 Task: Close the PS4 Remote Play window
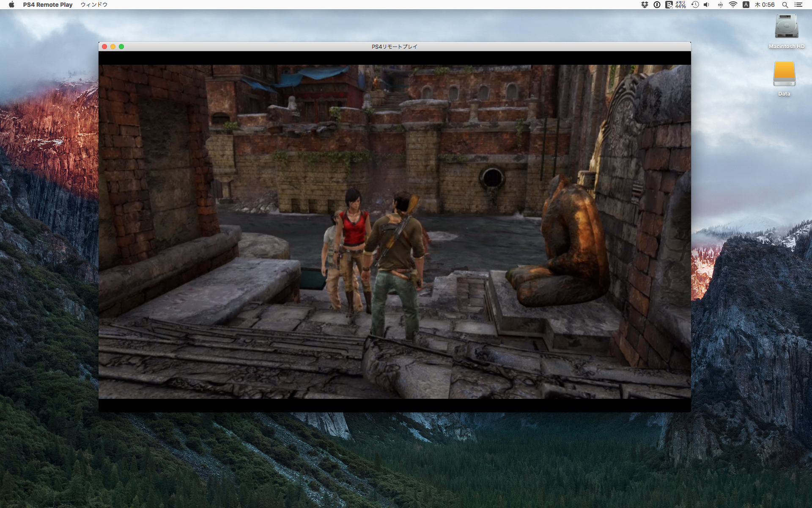pyautogui.click(x=104, y=47)
